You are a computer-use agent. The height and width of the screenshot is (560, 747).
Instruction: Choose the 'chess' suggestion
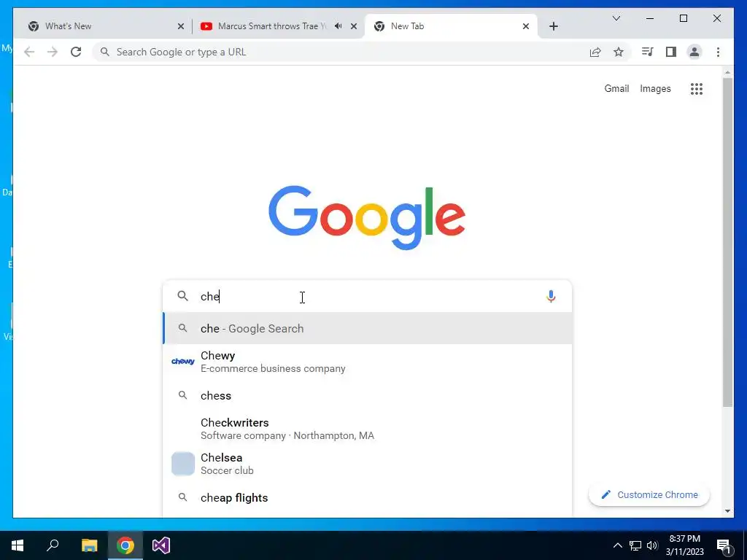(x=367, y=396)
